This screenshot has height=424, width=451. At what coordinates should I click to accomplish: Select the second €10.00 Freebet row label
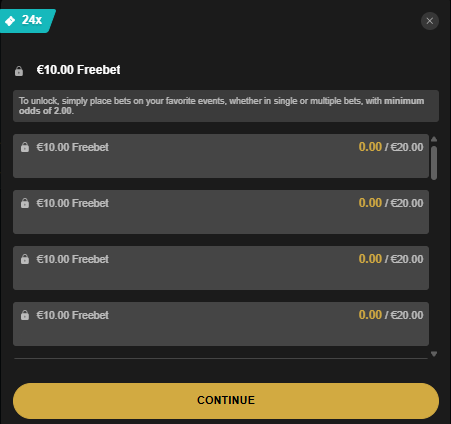coord(72,203)
